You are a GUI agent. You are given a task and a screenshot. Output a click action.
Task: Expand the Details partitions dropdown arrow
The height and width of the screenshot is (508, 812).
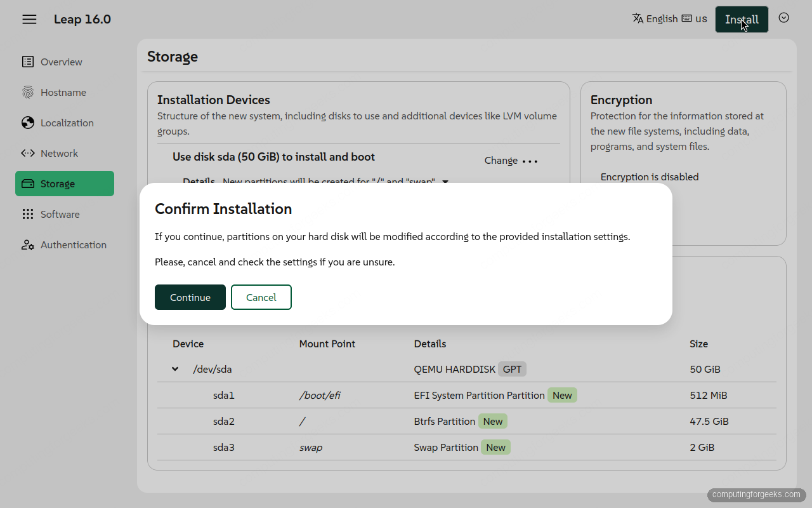(x=445, y=182)
